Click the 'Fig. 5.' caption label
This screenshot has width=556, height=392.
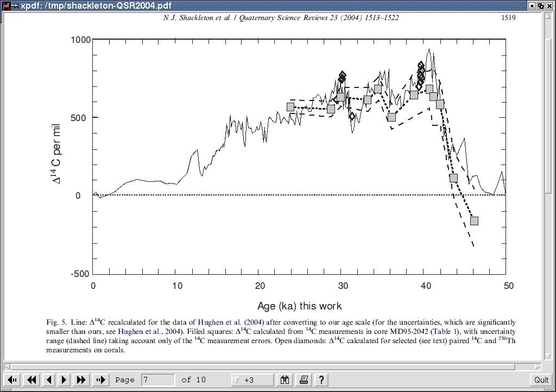(x=56, y=322)
